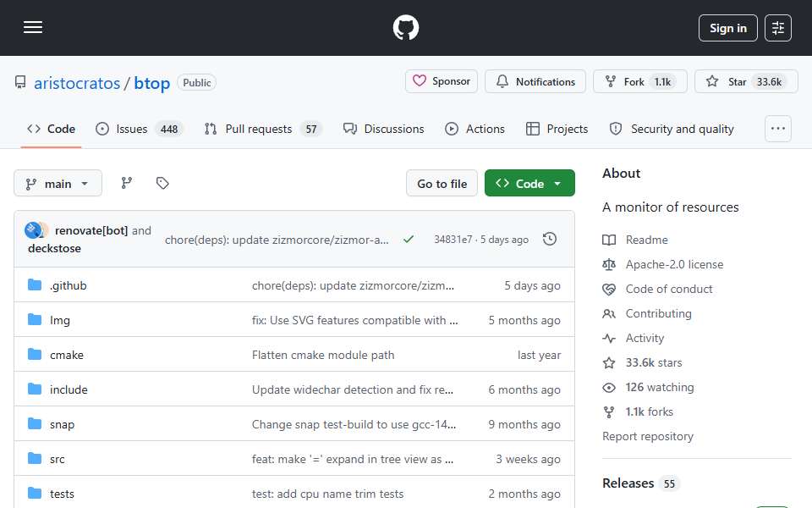The image size is (812, 508).
Task: Open the main branch selector dropdown
Action: coord(58,183)
